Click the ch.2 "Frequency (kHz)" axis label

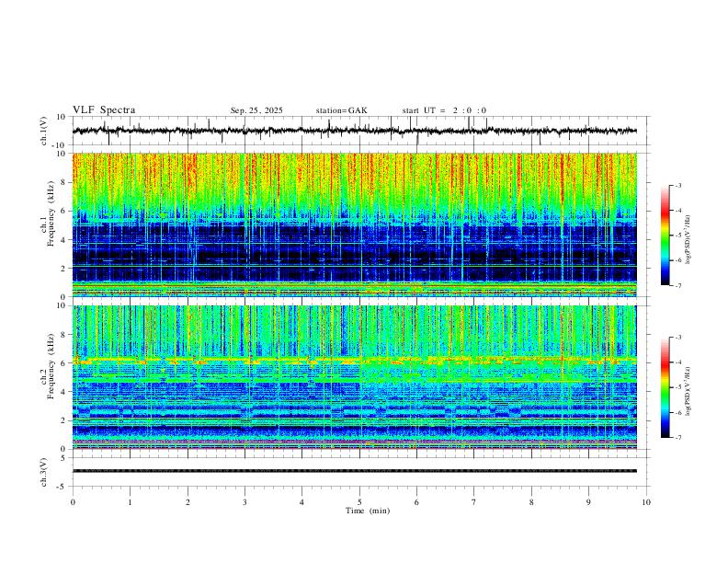pyautogui.click(x=51, y=366)
